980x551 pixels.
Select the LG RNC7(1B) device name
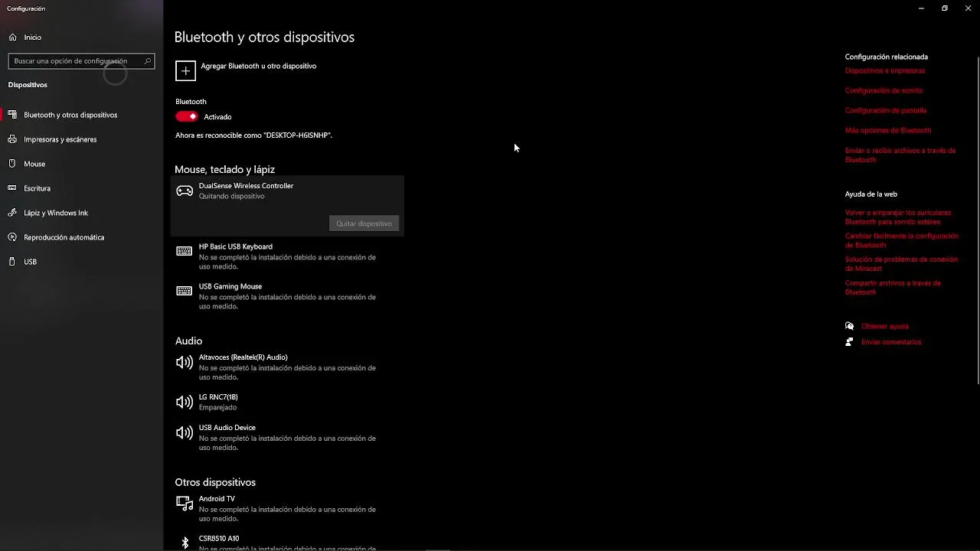(218, 397)
